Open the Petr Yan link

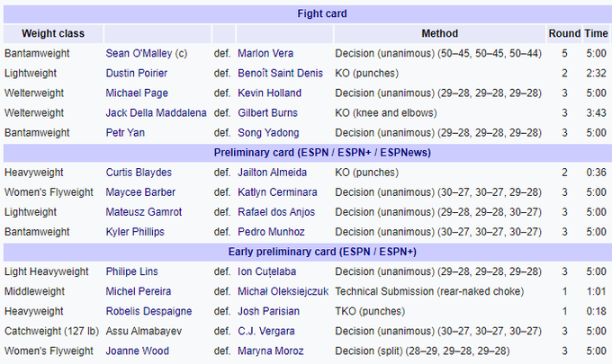[x=125, y=132]
